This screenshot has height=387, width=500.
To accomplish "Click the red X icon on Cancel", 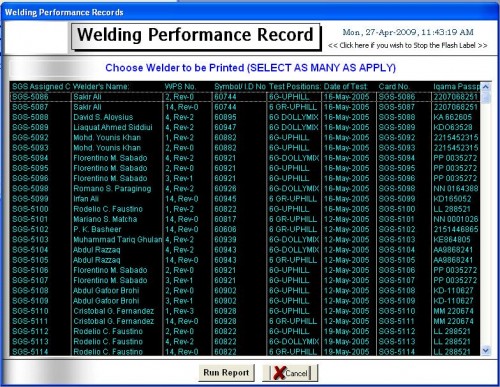I will tap(279, 373).
